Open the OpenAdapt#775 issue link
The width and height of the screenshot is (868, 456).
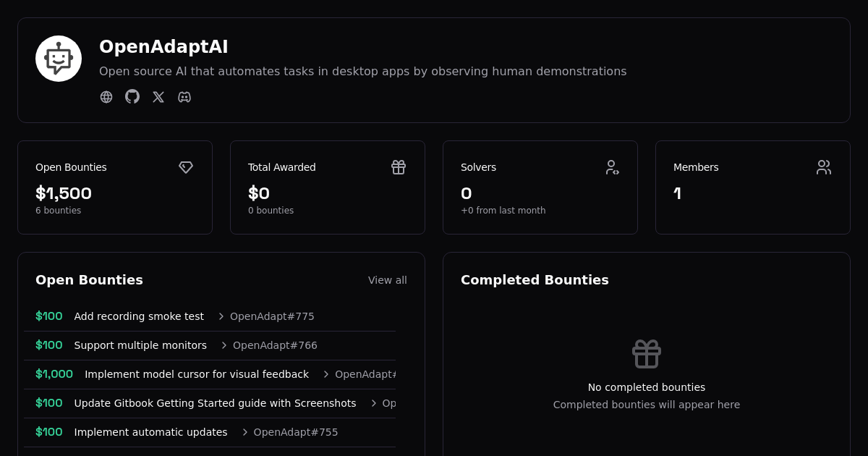(x=272, y=316)
